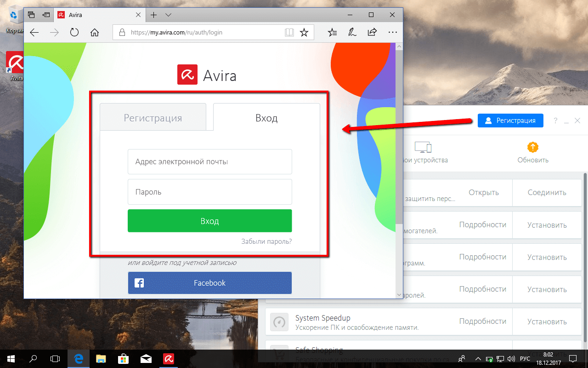Open the Action Center notifications icon

(x=573, y=358)
